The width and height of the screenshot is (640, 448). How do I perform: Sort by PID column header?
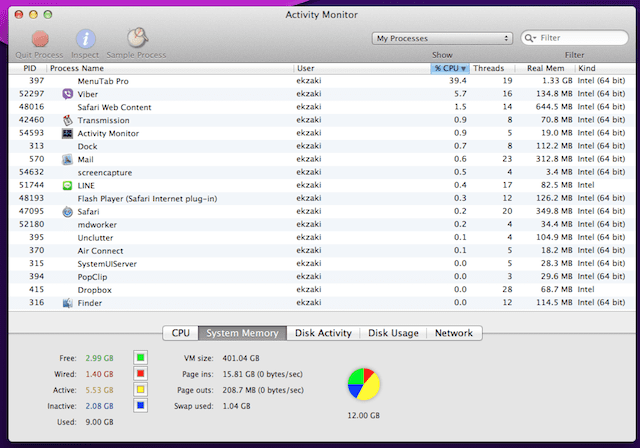[x=29, y=68]
